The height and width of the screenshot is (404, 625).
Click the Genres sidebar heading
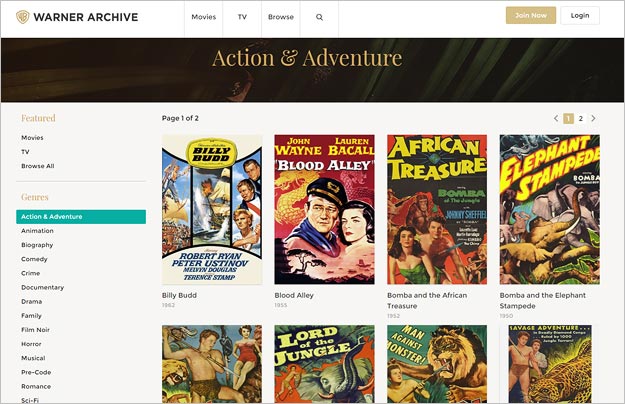[35, 197]
